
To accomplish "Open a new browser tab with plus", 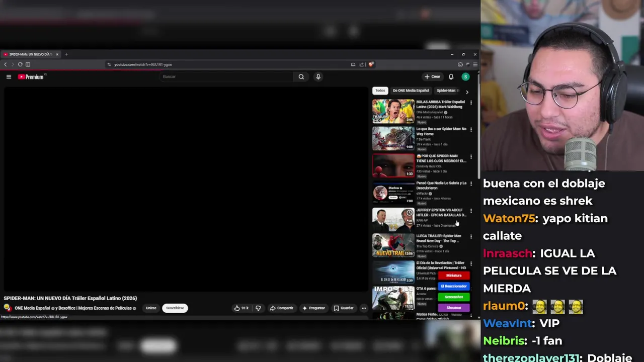I will 66,54.
